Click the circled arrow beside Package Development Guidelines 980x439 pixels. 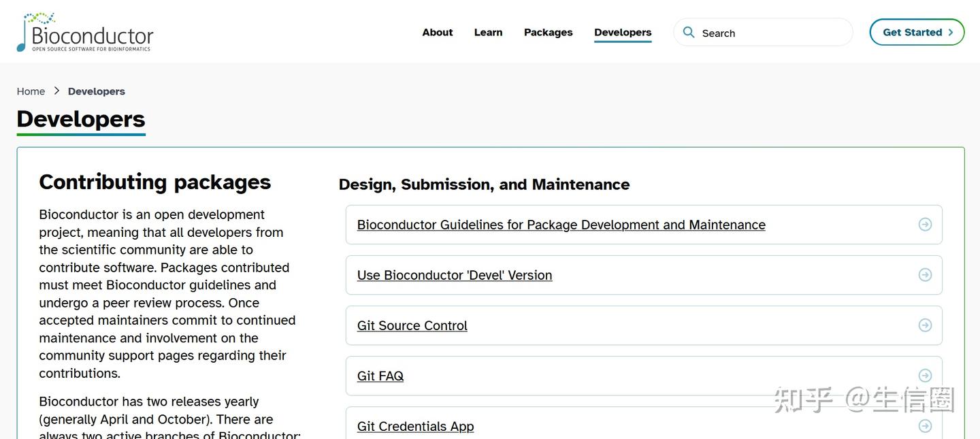pyautogui.click(x=924, y=223)
